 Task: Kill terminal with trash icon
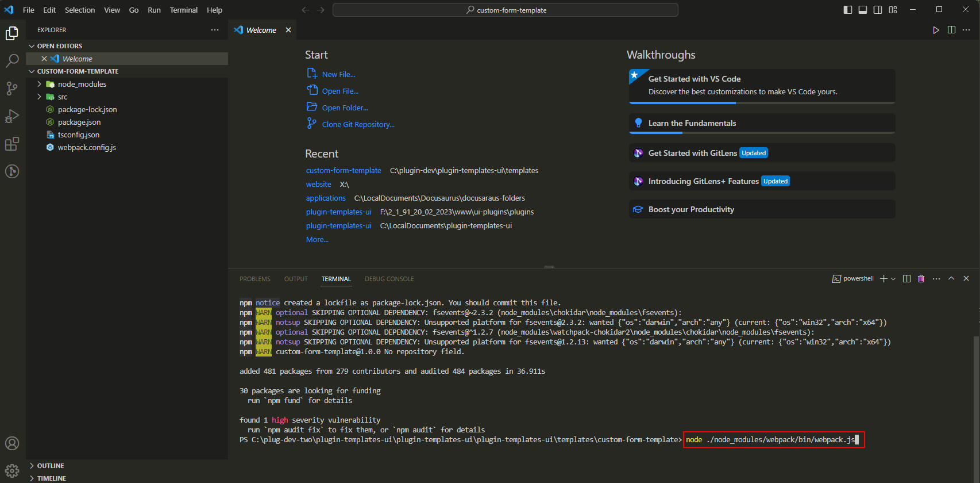click(921, 278)
